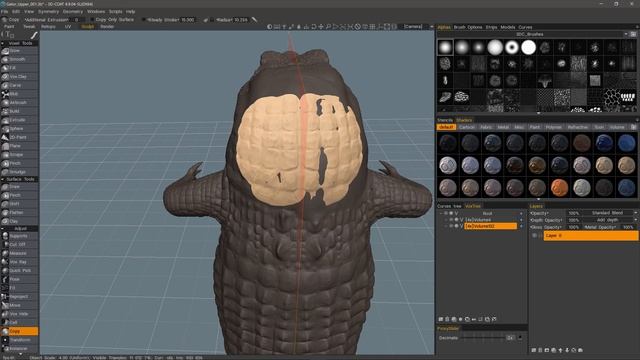This screenshot has width=640, height=360.
Task: Collapse the Adjust section
Action: [3, 229]
